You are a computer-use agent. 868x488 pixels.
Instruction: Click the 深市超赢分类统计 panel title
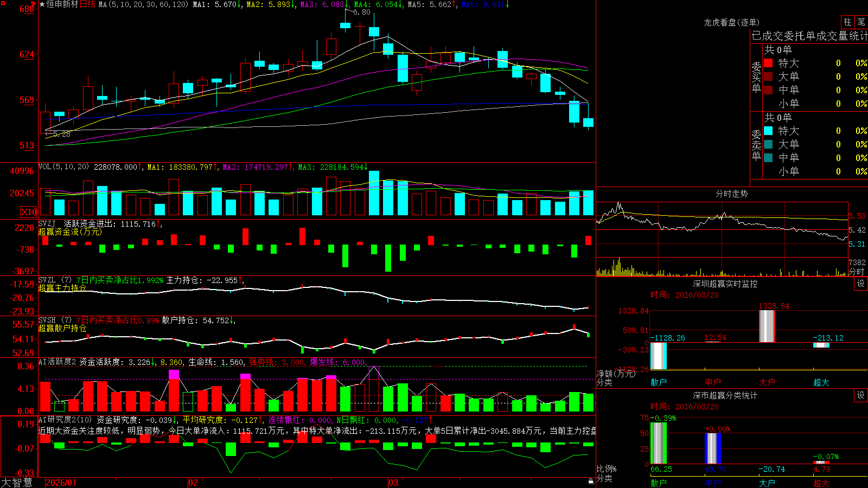pyautogui.click(x=725, y=396)
